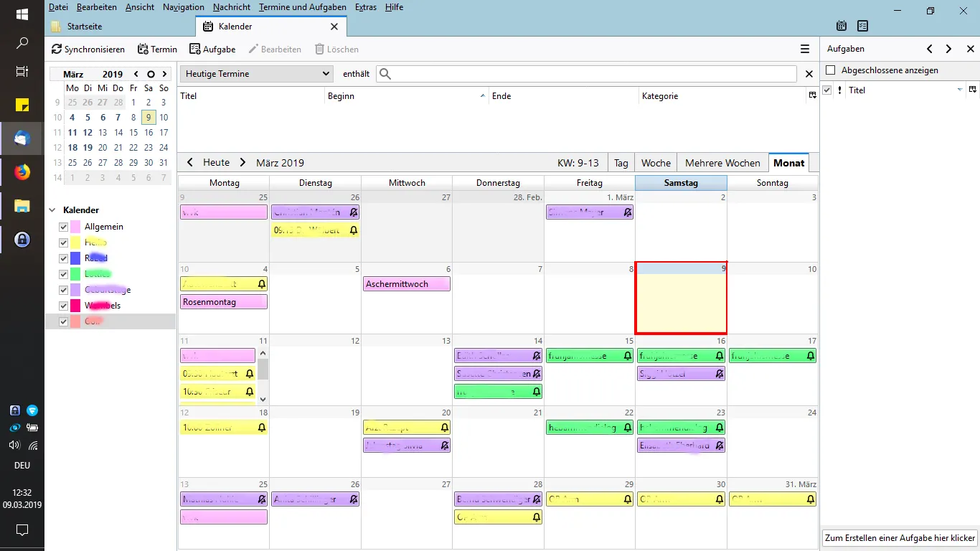Go to previous day in Aufgaben pane
The width and height of the screenshot is (980, 551).
pos(930,49)
